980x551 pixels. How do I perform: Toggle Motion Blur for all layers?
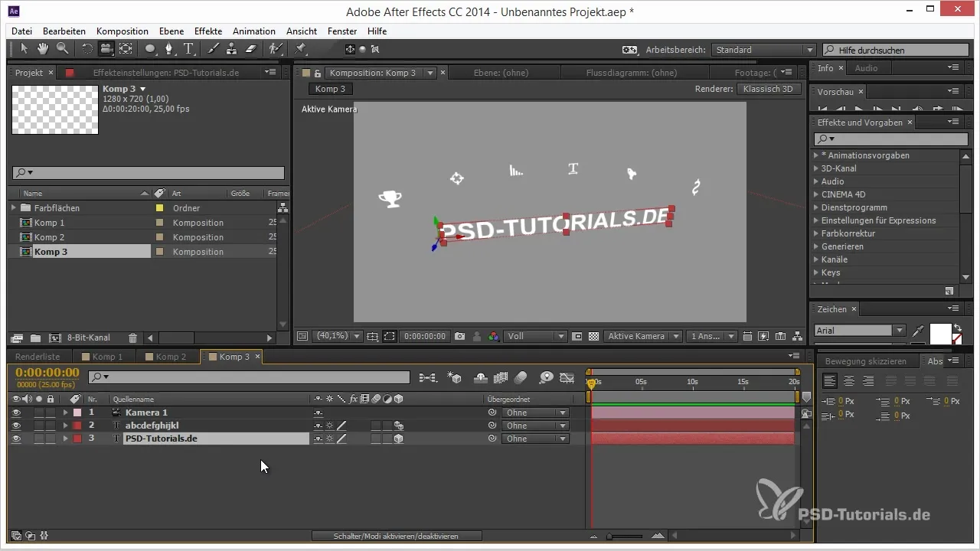(521, 377)
